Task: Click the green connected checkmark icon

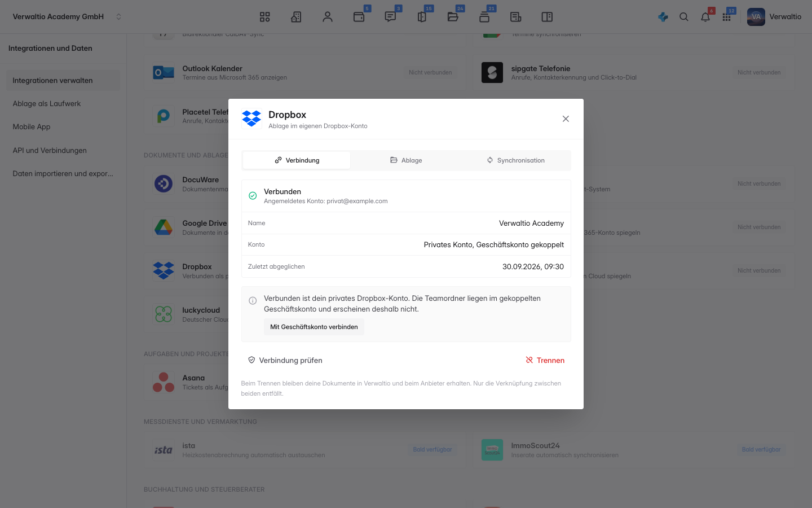Action: tap(253, 196)
